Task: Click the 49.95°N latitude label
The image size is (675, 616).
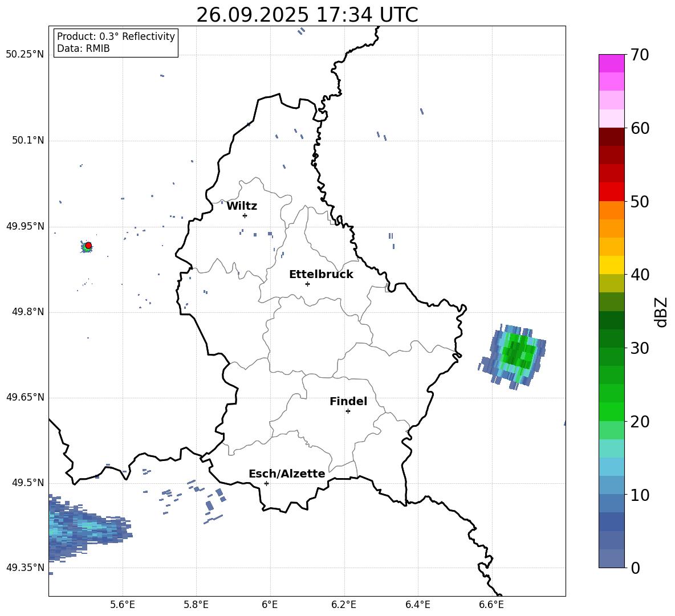Action: point(25,226)
